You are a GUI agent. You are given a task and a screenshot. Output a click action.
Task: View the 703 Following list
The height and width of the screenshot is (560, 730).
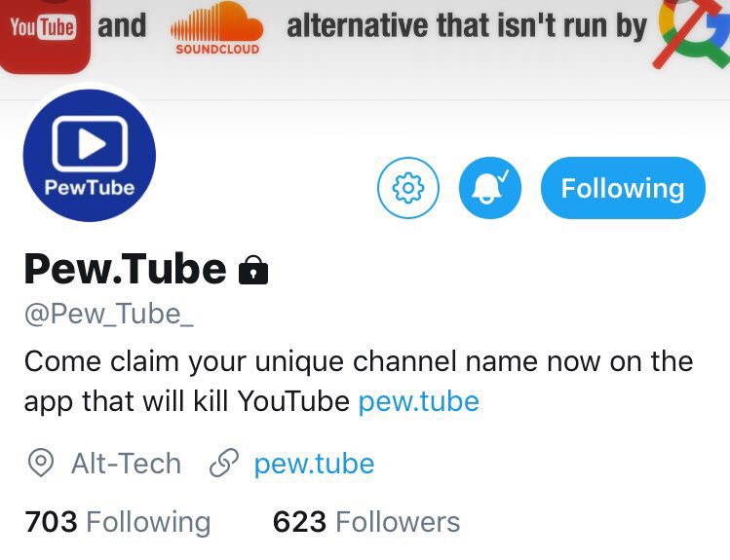coord(118,521)
